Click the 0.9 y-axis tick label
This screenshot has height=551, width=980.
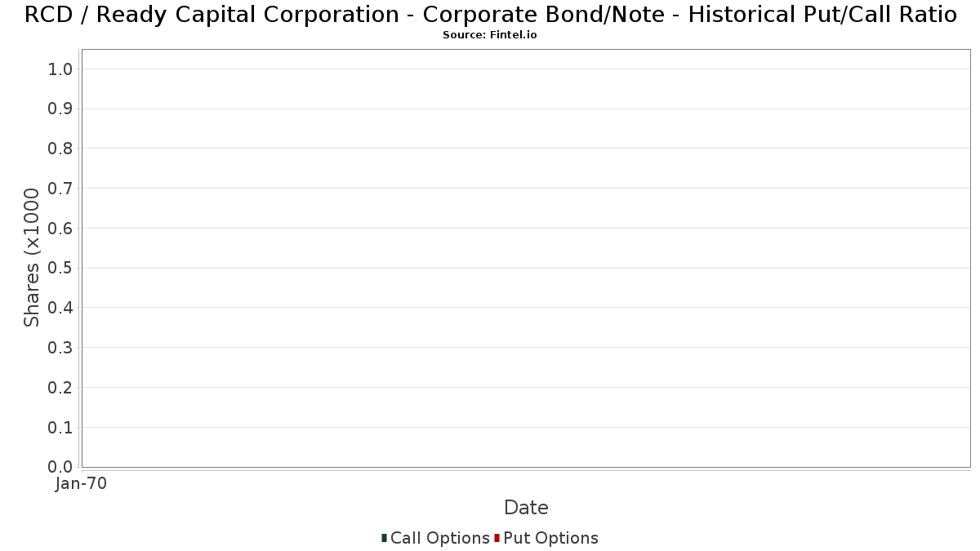(61, 109)
